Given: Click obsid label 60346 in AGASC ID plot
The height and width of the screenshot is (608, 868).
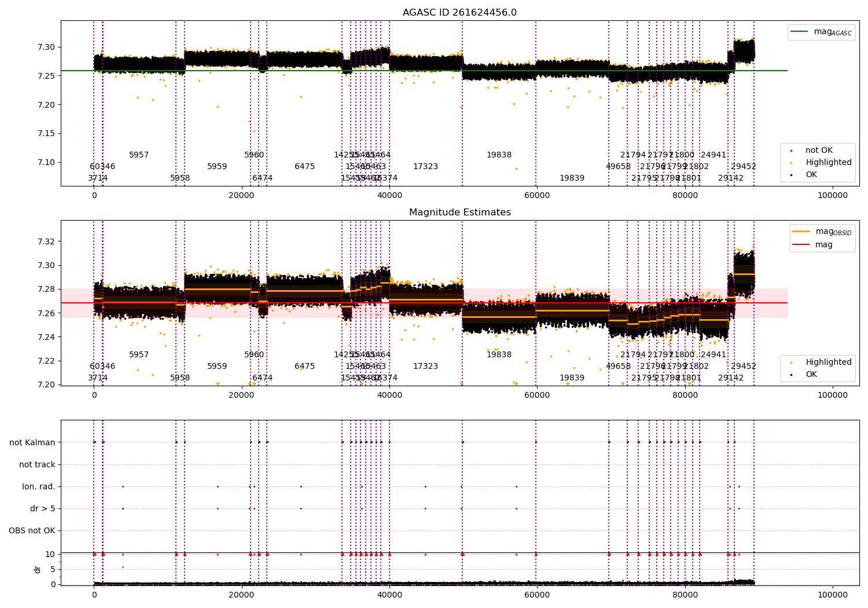Looking at the screenshot, I should tap(102, 167).
